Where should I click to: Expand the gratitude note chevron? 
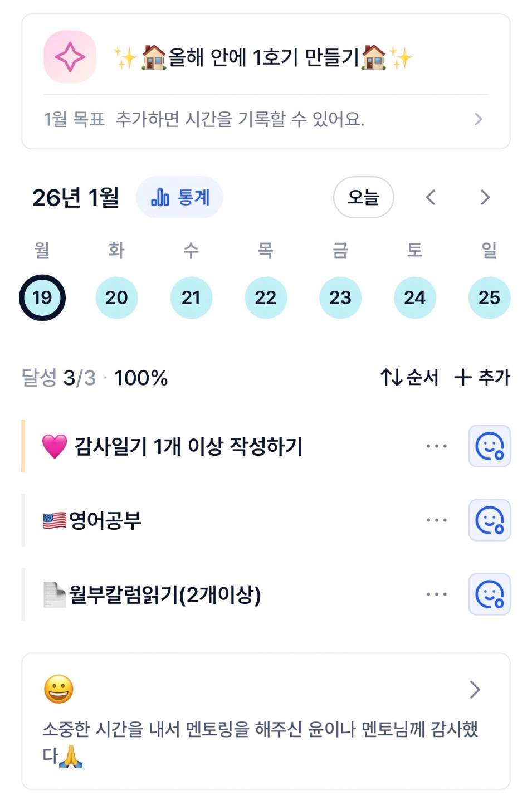click(x=475, y=689)
